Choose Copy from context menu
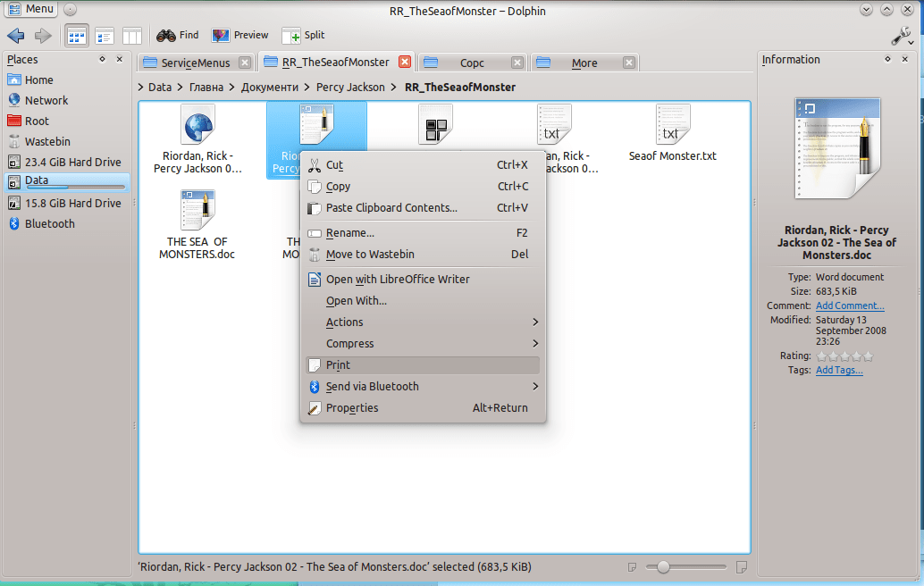The image size is (924, 586). (x=423, y=187)
